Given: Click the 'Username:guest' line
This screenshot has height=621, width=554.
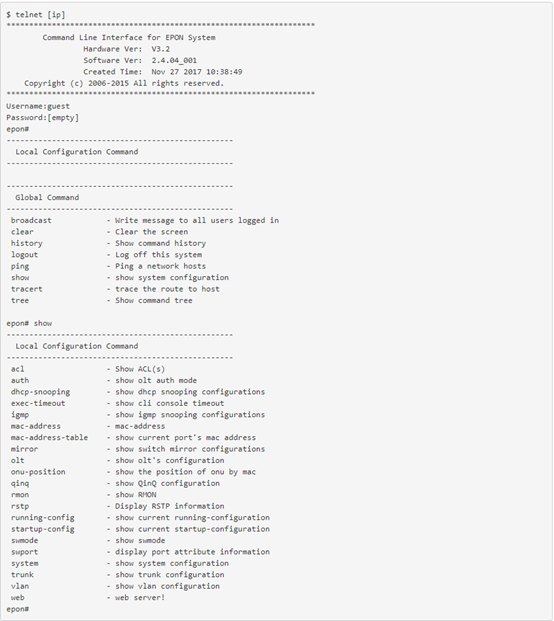Looking at the screenshot, I should (38, 106).
